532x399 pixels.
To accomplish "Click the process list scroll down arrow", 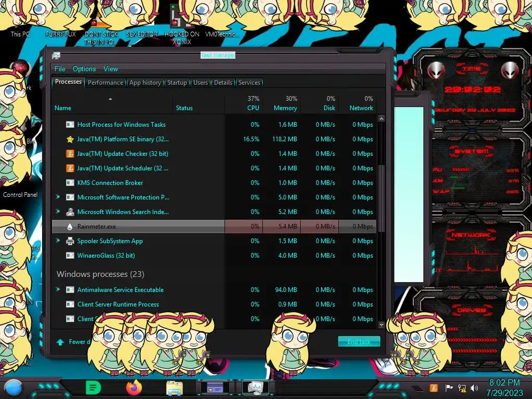I will tap(381, 325).
